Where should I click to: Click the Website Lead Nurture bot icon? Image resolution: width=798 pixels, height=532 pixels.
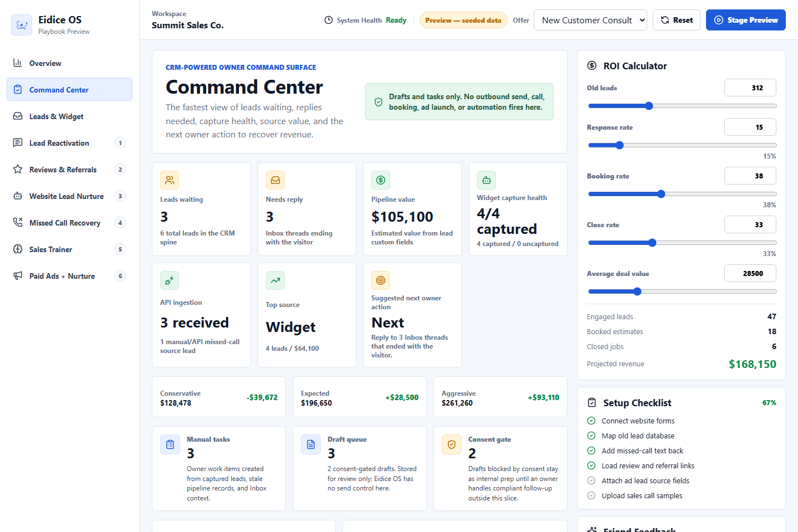tap(18, 196)
